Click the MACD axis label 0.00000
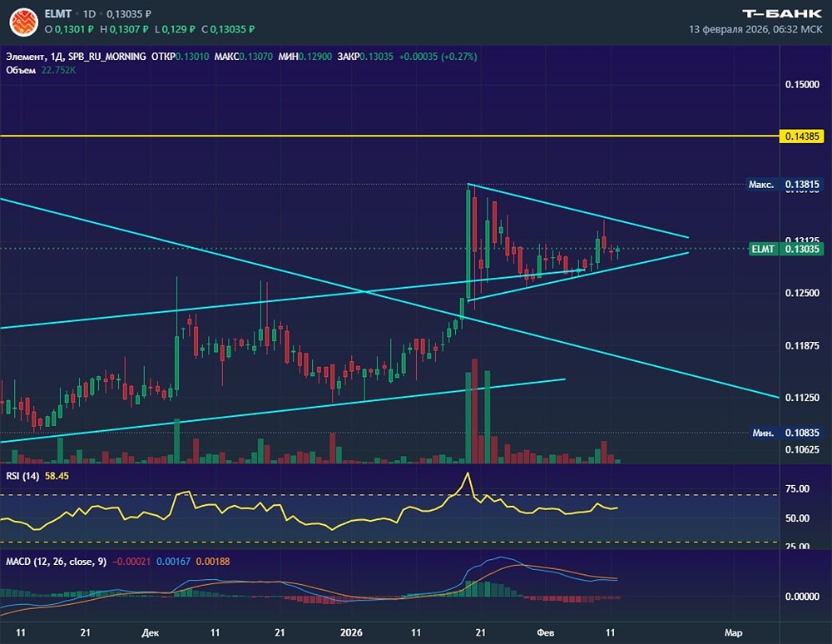Screen dimensions: 832x644 [x=802, y=597]
